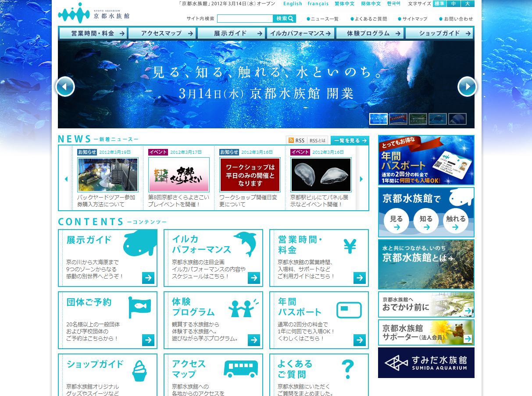Select 標準 font size option
Image resolution: width=532 pixels, height=396 pixels.
[x=439, y=4]
